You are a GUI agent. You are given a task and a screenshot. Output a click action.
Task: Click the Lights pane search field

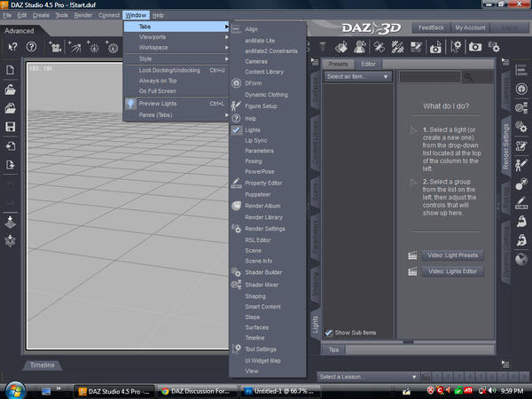click(430, 77)
